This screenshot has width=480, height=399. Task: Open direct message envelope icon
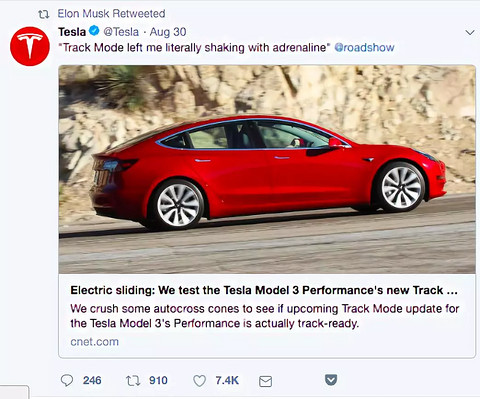tap(265, 381)
